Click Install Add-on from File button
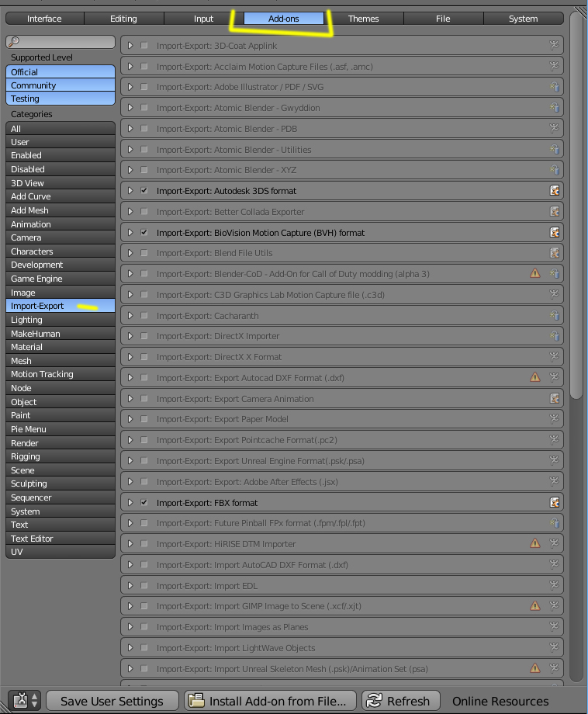The height and width of the screenshot is (714, 588). pos(270,701)
